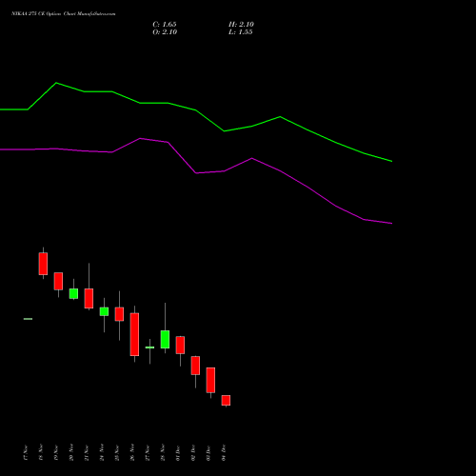476x476 pixels.
Task: Click the red 02 Dec candlestick
Action: coord(195,366)
